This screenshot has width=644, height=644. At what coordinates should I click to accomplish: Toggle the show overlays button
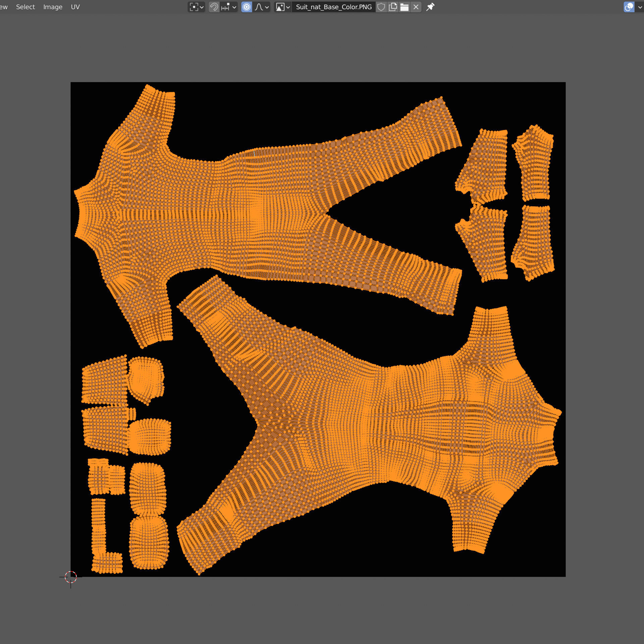click(x=629, y=7)
